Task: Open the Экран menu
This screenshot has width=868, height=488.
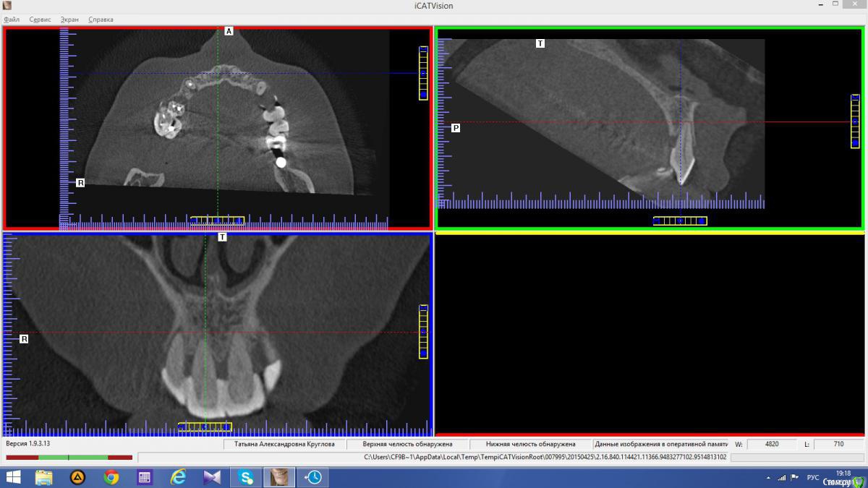Action: pos(69,20)
